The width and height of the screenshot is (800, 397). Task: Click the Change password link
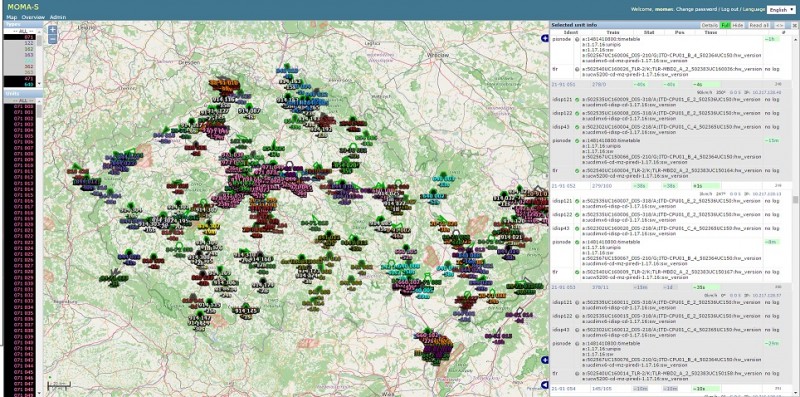click(x=696, y=10)
